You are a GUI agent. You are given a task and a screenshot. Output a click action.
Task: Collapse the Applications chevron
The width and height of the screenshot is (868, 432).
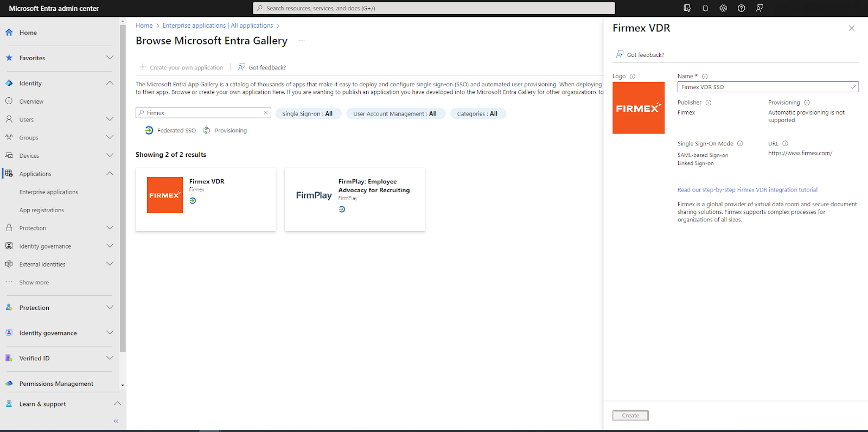click(x=110, y=174)
